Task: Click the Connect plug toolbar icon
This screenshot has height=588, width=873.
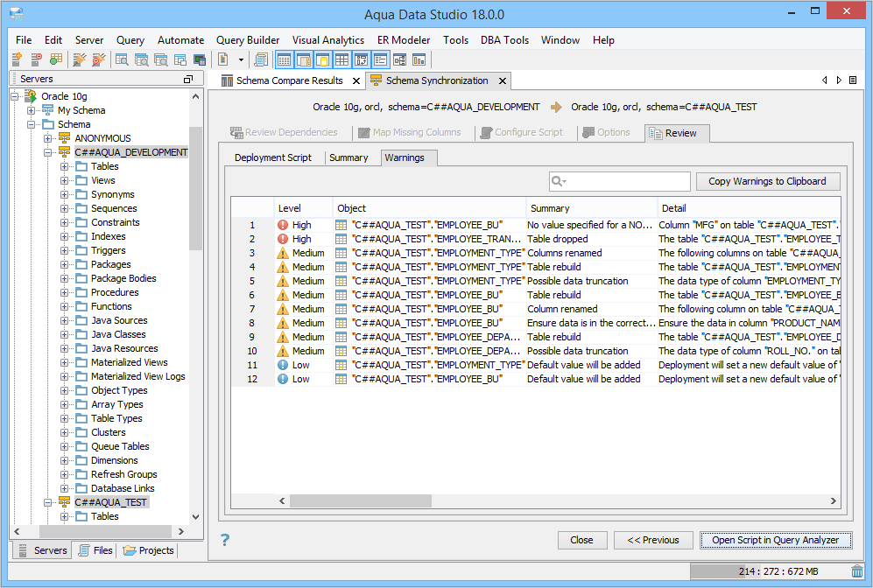Action: click(x=80, y=59)
